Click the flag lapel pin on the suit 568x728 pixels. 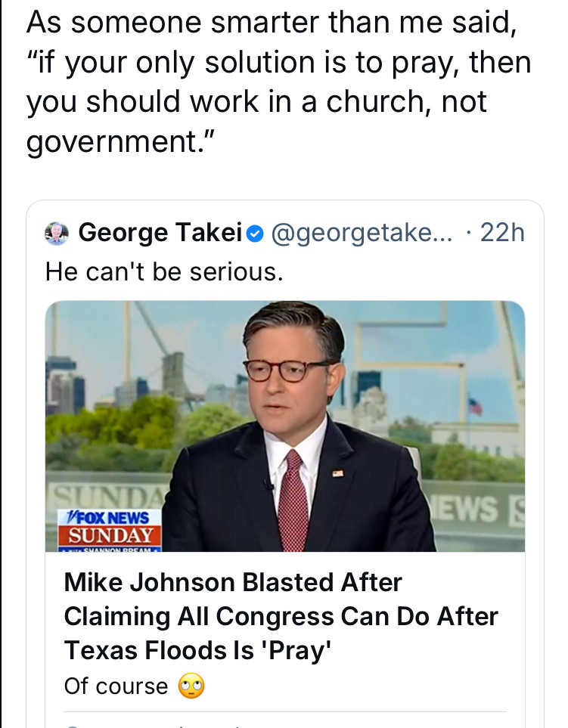tap(338, 472)
